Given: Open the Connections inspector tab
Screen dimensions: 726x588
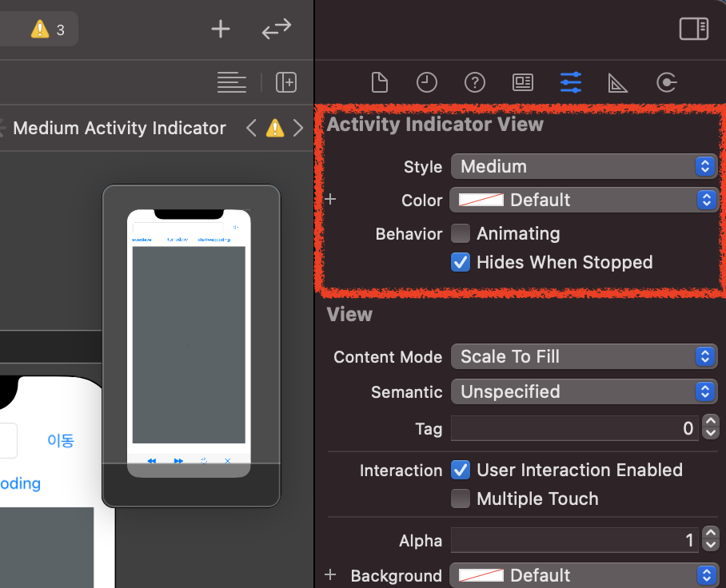Looking at the screenshot, I should point(667,82).
